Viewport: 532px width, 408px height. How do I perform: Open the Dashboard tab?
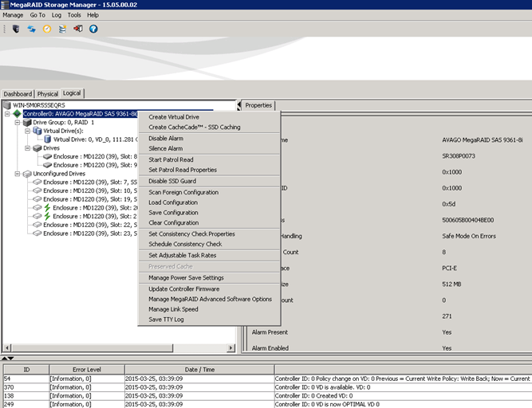(18, 94)
